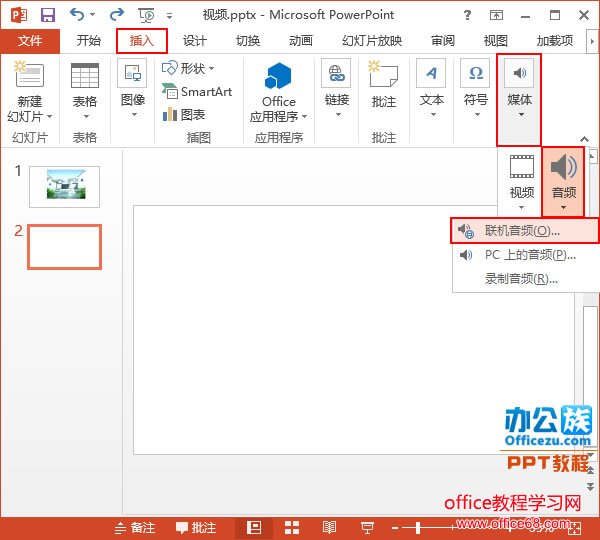The height and width of the screenshot is (540, 600).
Task: Insert a 批注 comment from ribbon
Action: (384, 85)
